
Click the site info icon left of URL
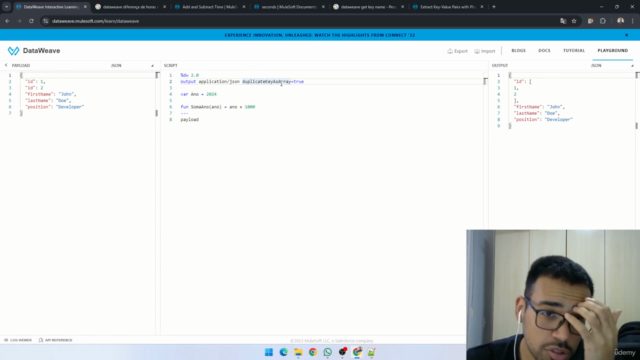(46, 21)
